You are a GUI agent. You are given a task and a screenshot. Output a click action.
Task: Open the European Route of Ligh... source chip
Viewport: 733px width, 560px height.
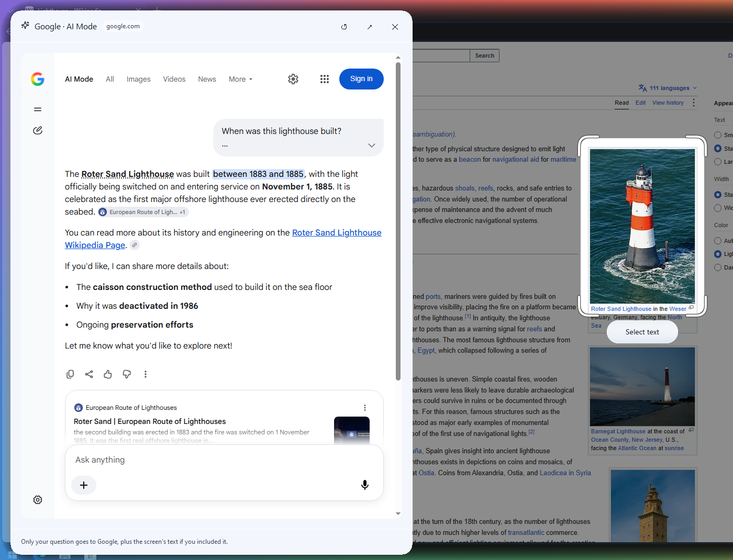tap(142, 212)
